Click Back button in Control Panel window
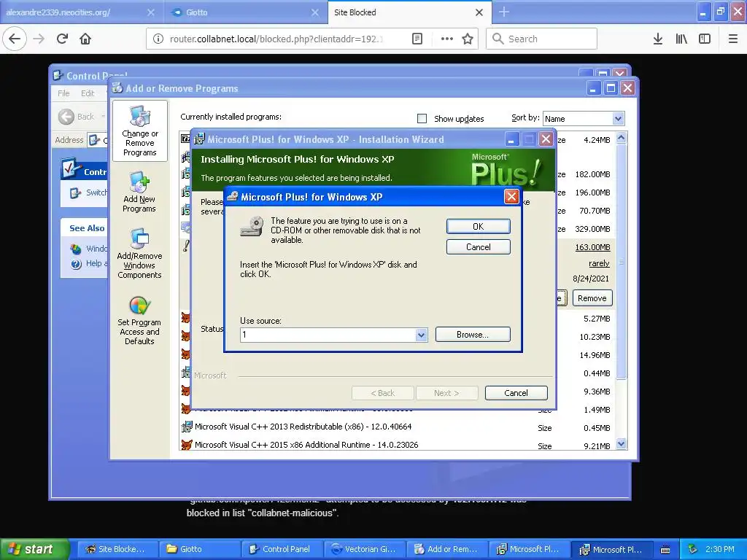The height and width of the screenshot is (560, 747). click(x=77, y=117)
